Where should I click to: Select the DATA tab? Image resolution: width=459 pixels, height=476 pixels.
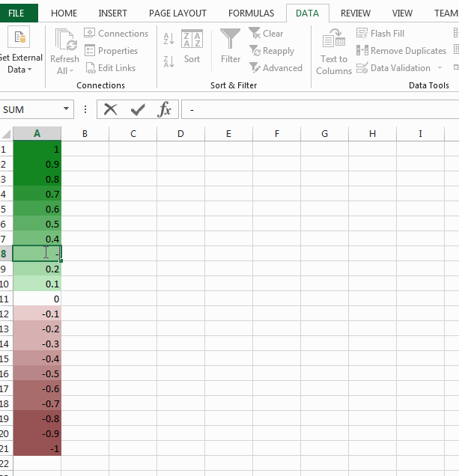pyautogui.click(x=308, y=13)
